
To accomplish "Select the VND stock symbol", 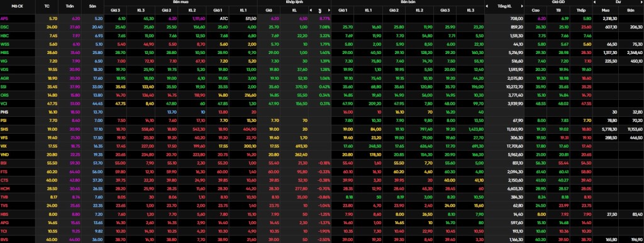I will [x=4, y=155].
